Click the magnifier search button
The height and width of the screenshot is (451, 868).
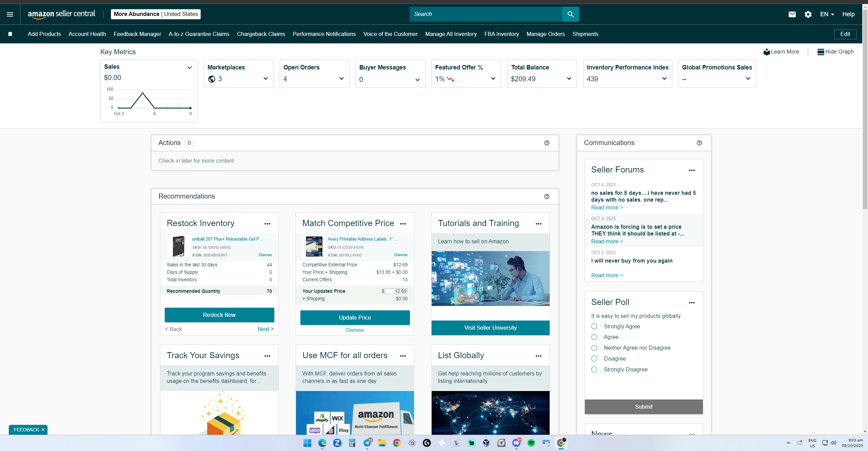[570, 14]
